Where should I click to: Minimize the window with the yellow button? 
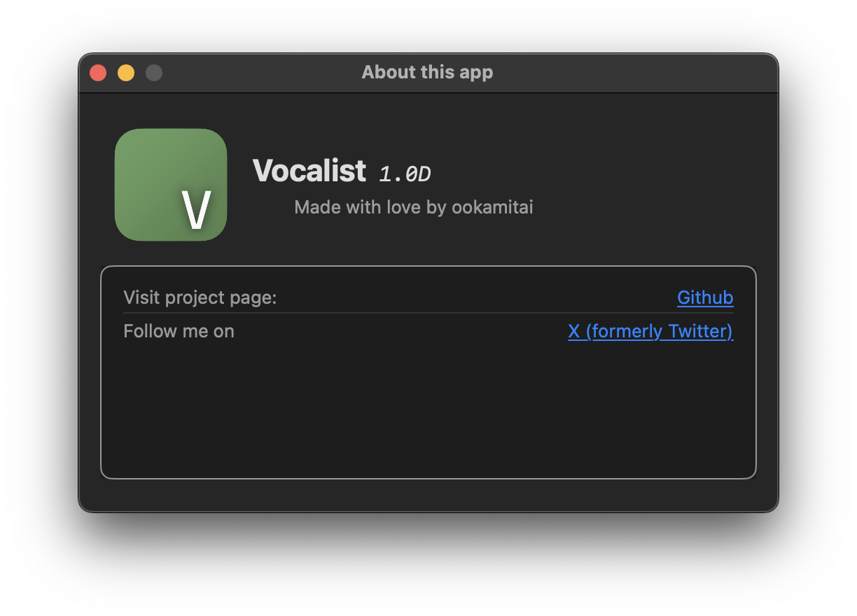126,73
